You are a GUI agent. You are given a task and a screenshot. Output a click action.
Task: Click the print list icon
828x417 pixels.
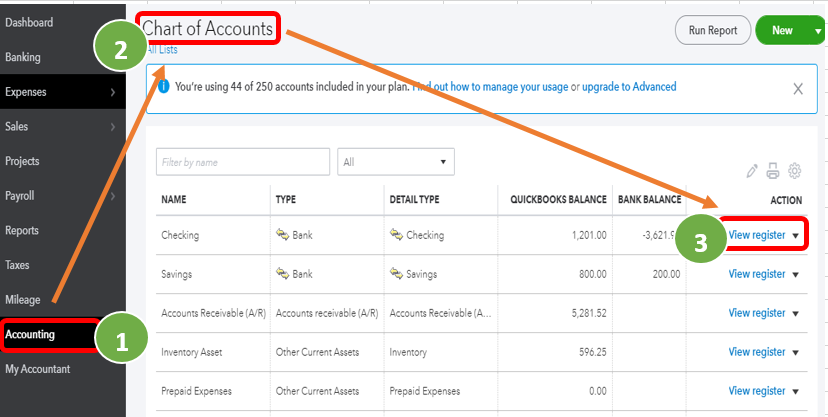click(773, 171)
